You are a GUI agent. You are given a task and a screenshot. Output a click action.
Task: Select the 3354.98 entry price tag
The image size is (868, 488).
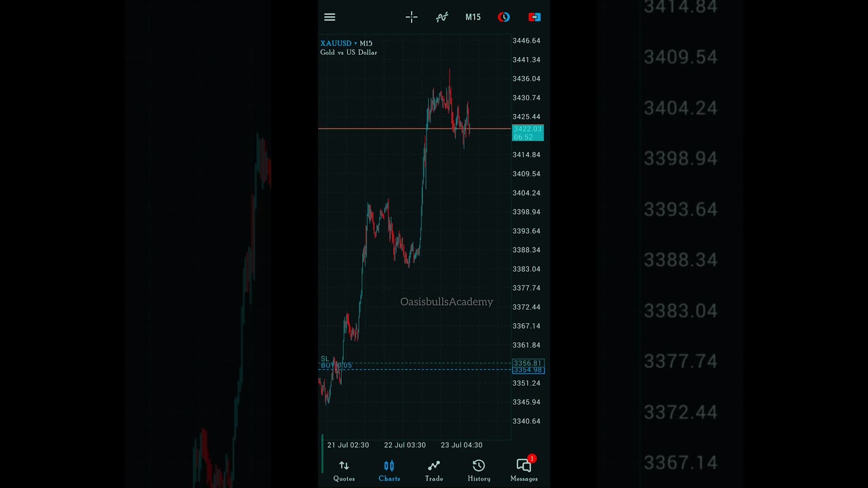tap(528, 370)
